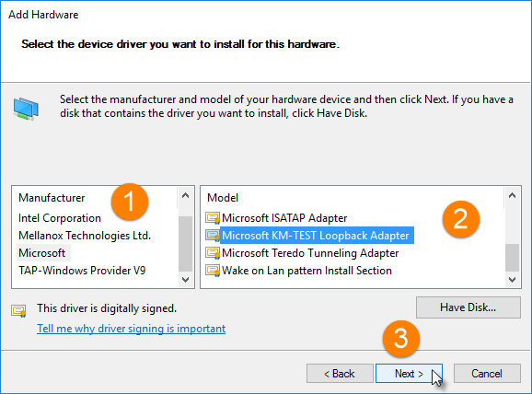
Task: Click the KM-TEST Loopback Adapter certificate icon
Action: click(213, 236)
